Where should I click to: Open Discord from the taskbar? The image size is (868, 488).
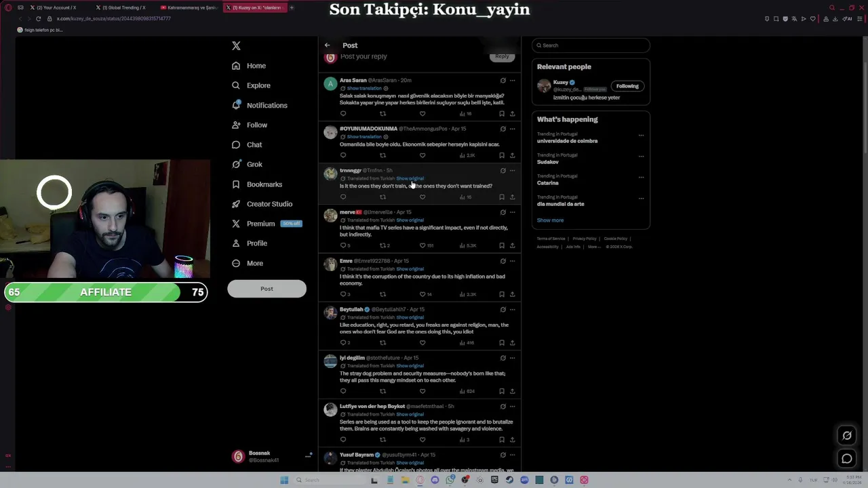coord(435,480)
